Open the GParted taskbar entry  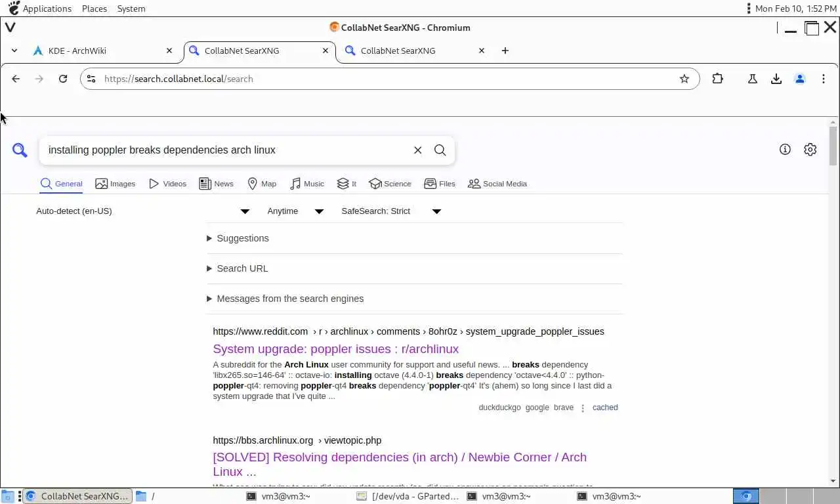(409, 497)
